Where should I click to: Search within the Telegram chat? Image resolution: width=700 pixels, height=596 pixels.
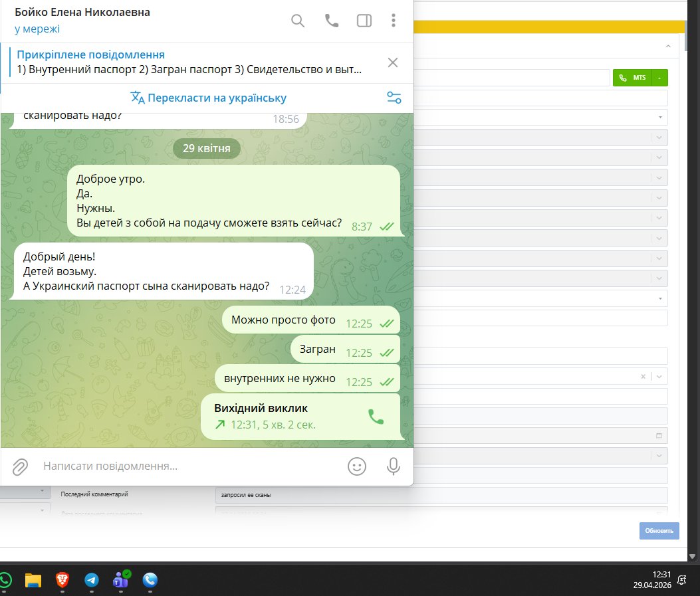pyautogui.click(x=298, y=21)
